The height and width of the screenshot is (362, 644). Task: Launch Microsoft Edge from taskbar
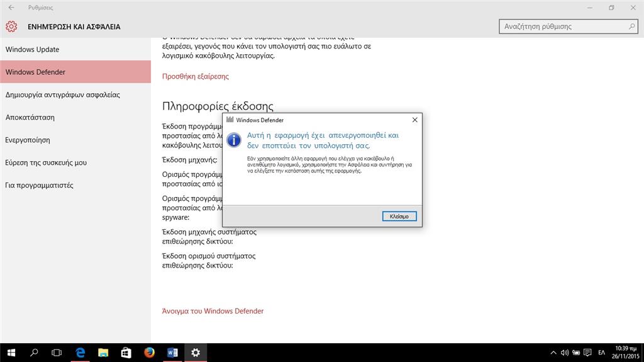80,353
